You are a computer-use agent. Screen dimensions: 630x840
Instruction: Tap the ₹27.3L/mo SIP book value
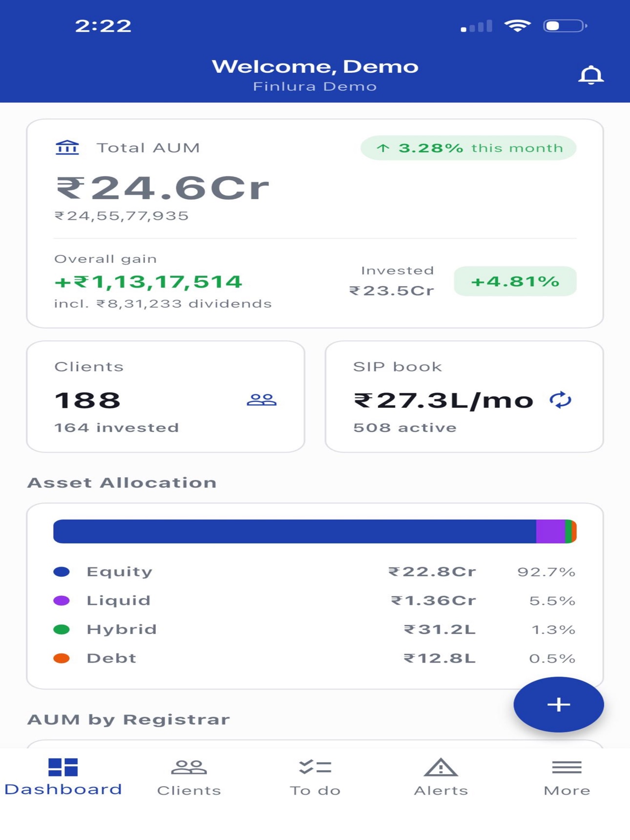pos(443,400)
